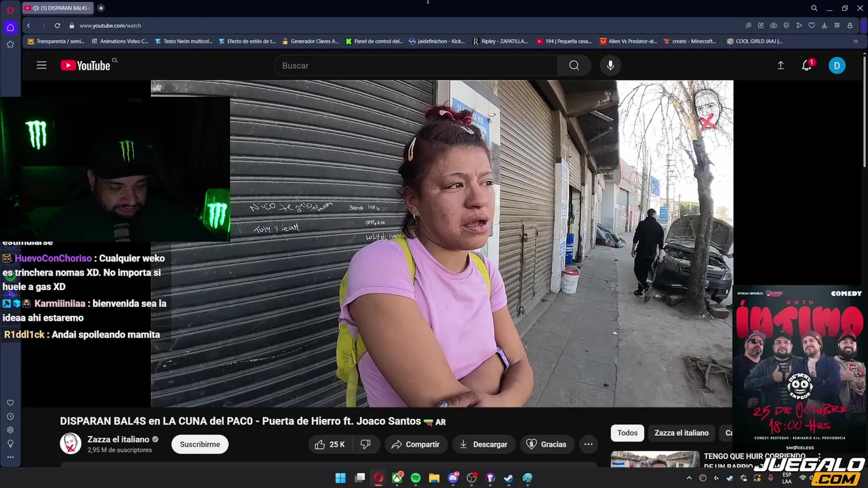
Task: Open Windows Start button
Action: click(340, 478)
